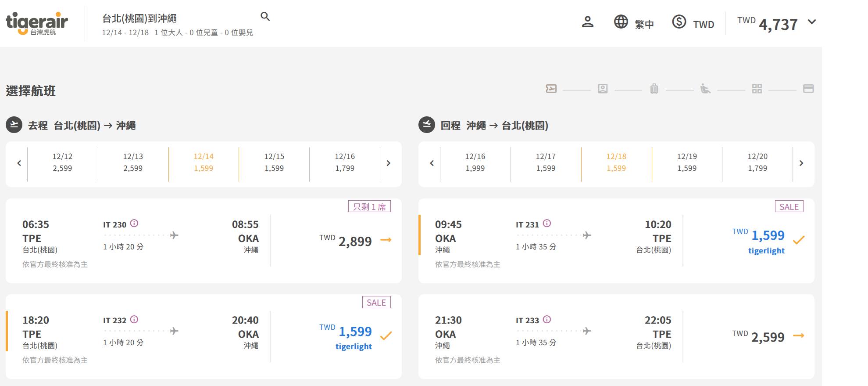Show earlier outbound dates with left chevron
The height and width of the screenshot is (386, 868).
pyautogui.click(x=19, y=163)
